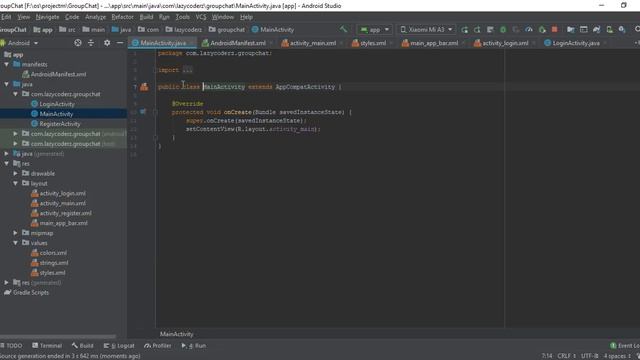The height and width of the screenshot is (360, 640).
Task: Click the Project panel horizontal scrollbar
Action: pos(58,337)
